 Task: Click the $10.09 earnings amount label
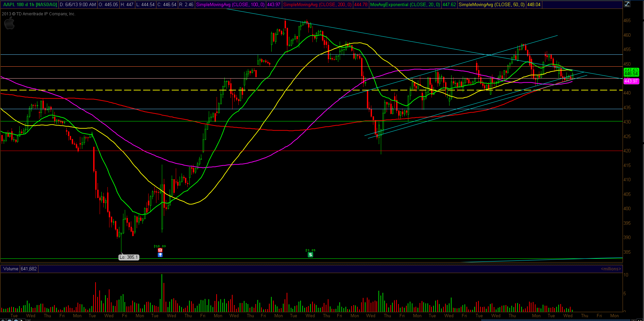(160, 246)
